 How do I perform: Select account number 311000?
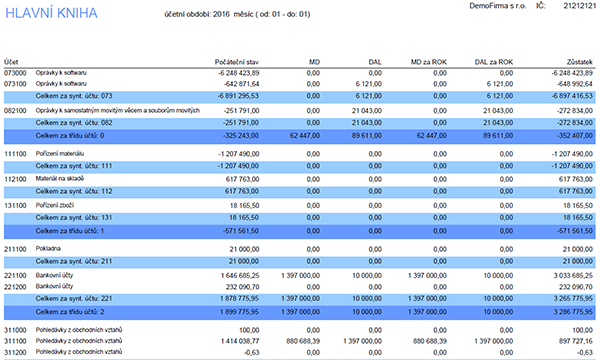click(15, 331)
